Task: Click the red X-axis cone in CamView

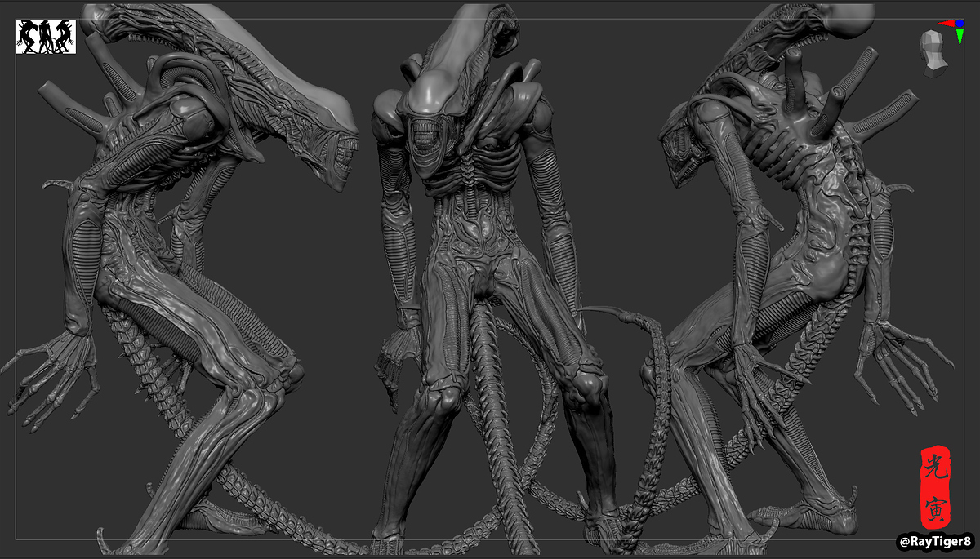Action: click(x=947, y=23)
